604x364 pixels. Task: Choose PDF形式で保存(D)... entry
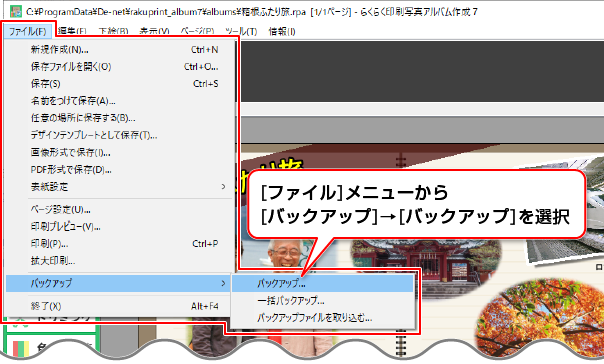[119, 169]
